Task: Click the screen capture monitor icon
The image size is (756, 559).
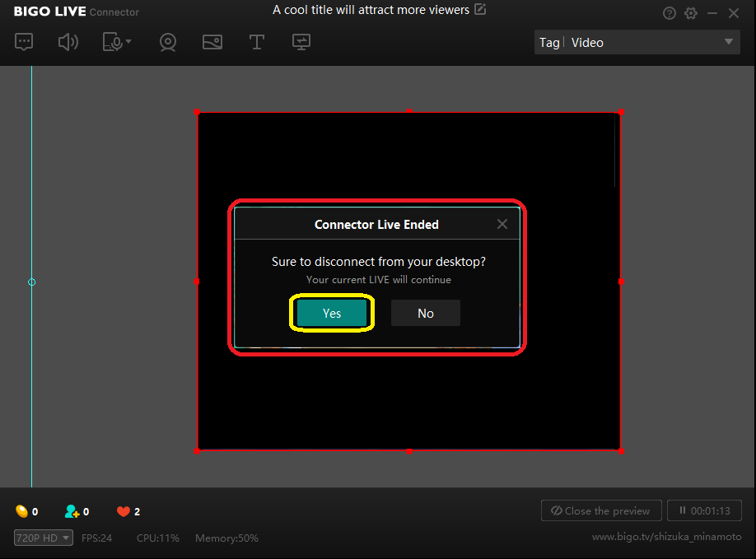Action: tap(301, 42)
